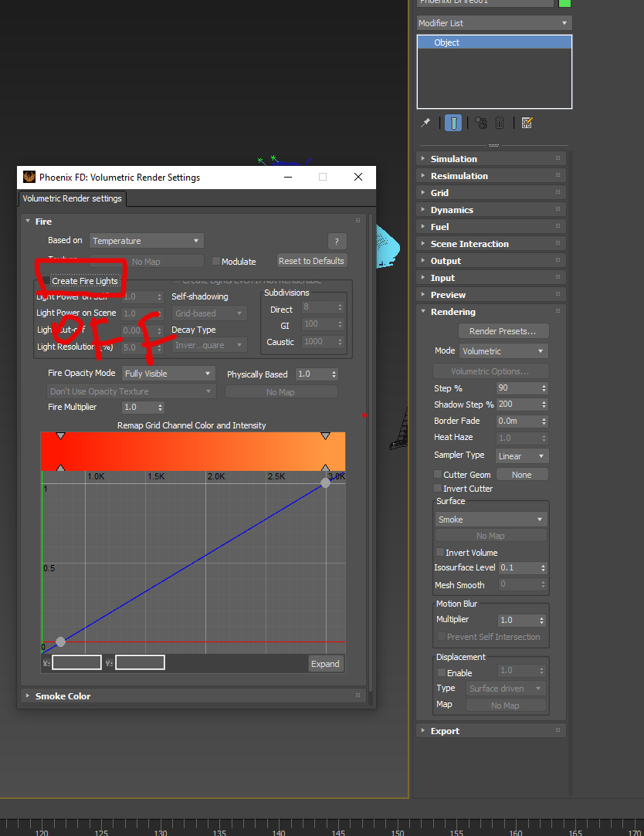This screenshot has width=644, height=836.
Task: Open rendering Mode Volumetric dropdown
Action: [503, 351]
